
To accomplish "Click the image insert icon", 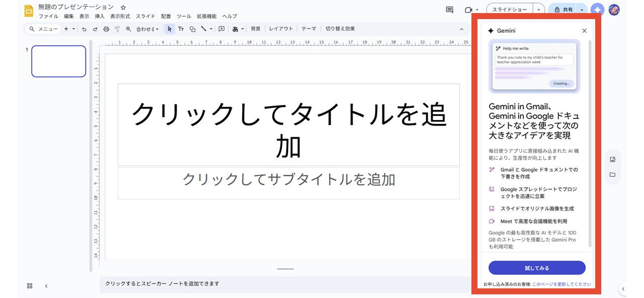I will coord(221,29).
